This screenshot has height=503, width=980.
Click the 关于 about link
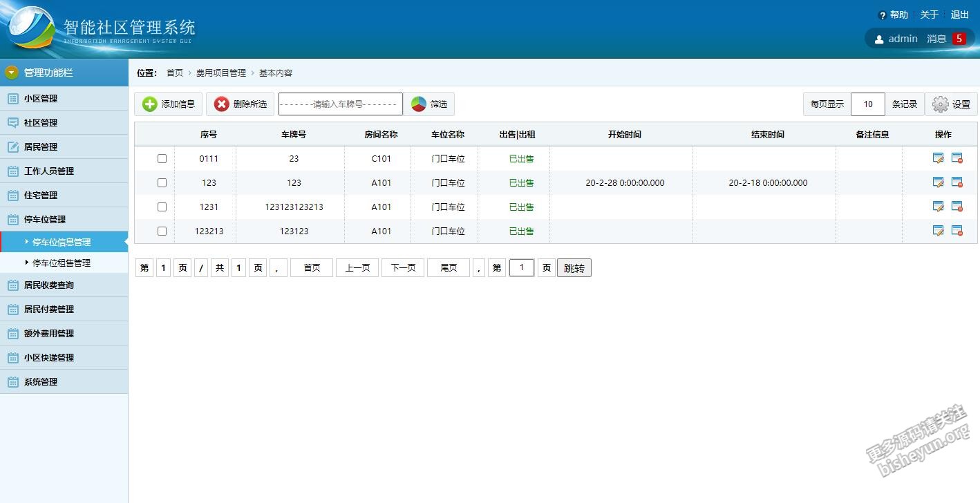(x=930, y=15)
